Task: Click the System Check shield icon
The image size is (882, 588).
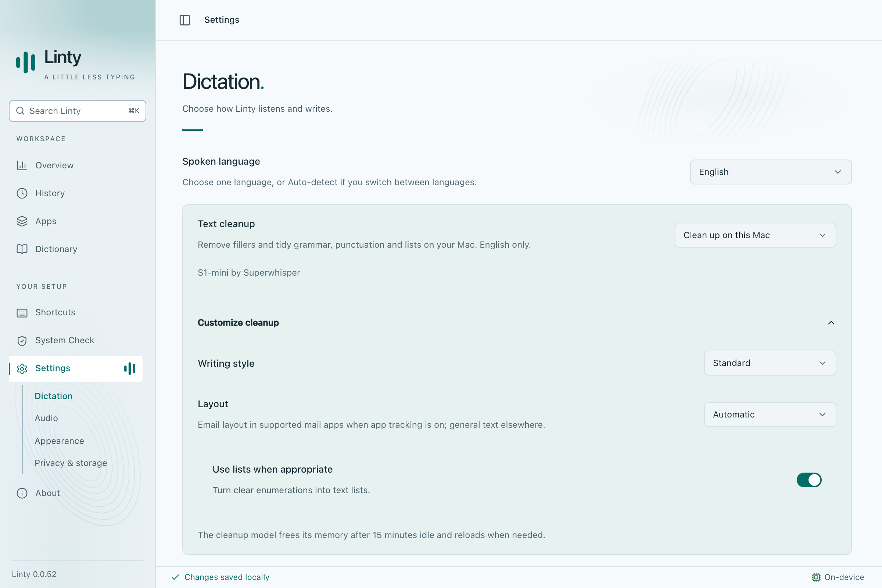Action: coord(22,341)
